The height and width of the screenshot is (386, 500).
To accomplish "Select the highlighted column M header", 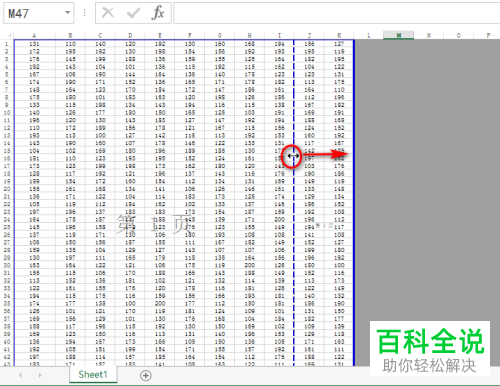I will tap(399, 35).
